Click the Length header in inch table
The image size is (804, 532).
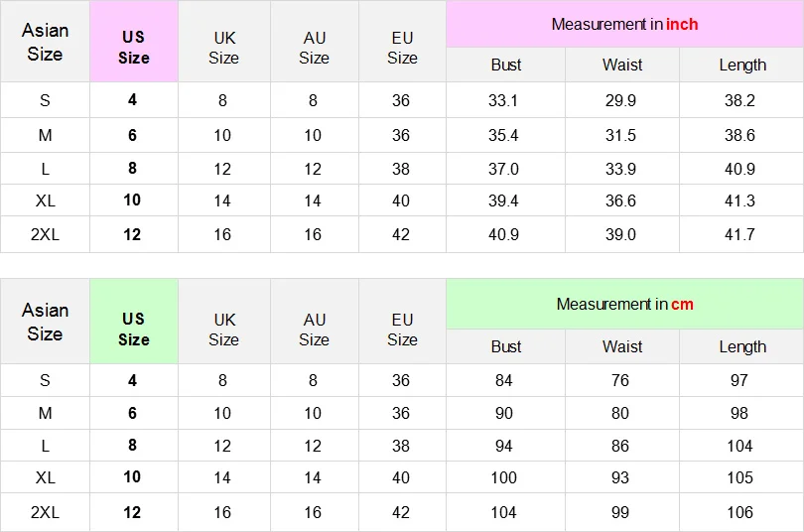pos(741,66)
